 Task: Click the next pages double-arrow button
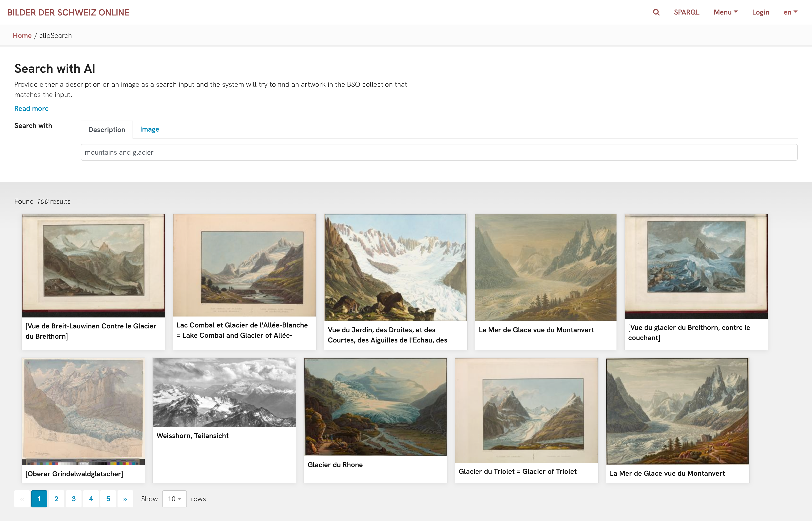coord(125,499)
